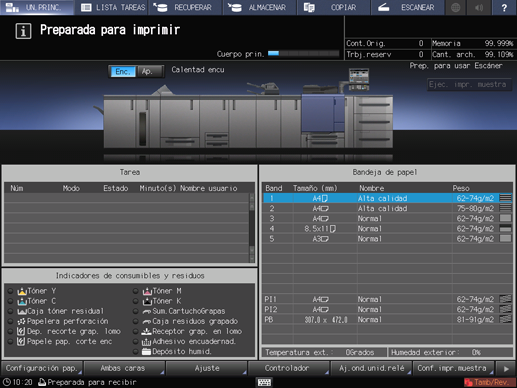Click the Controlador button

pyautogui.click(x=288, y=368)
